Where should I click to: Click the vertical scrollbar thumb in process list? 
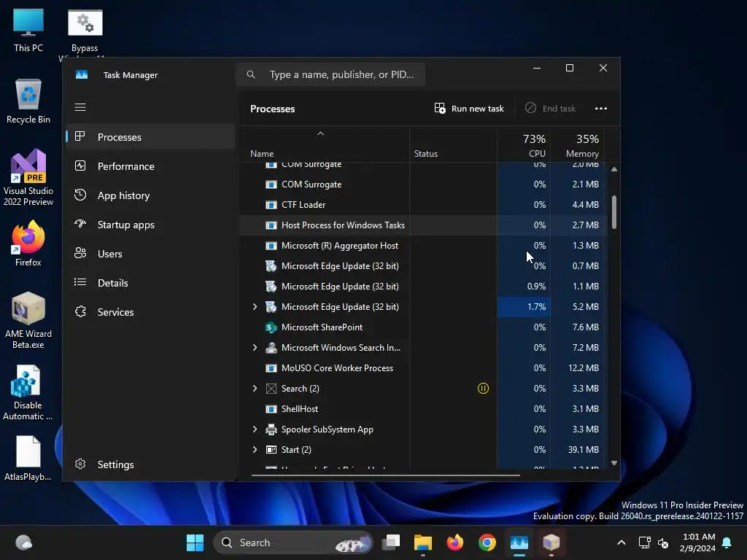point(614,212)
